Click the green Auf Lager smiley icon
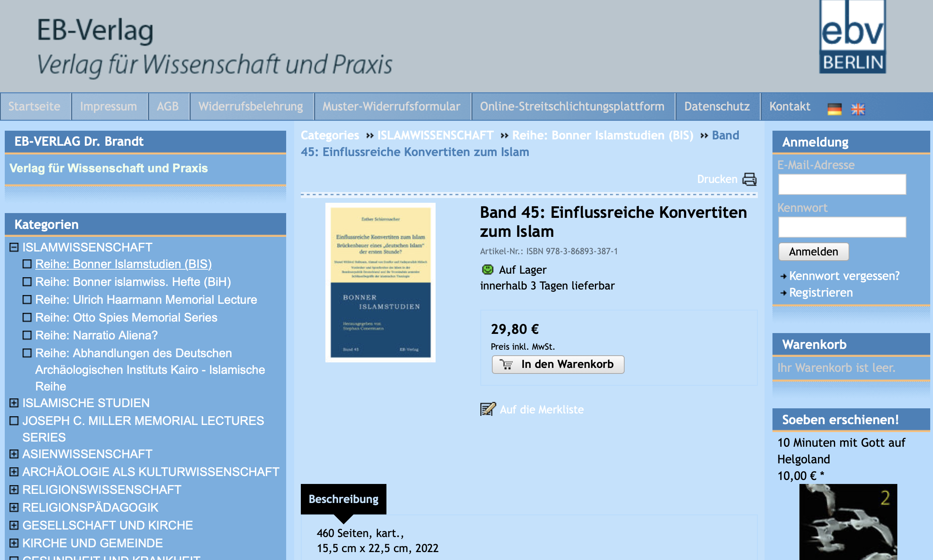 click(x=488, y=270)
